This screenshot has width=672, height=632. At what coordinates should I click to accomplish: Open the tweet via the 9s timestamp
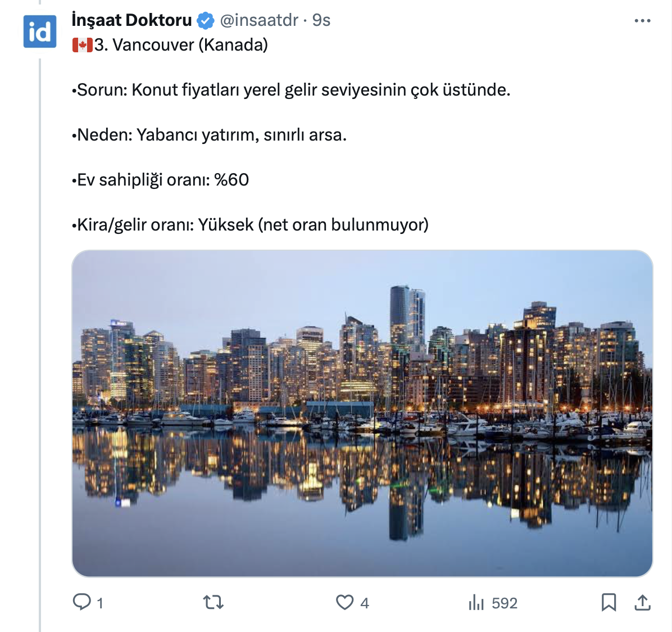coord(321,20)
